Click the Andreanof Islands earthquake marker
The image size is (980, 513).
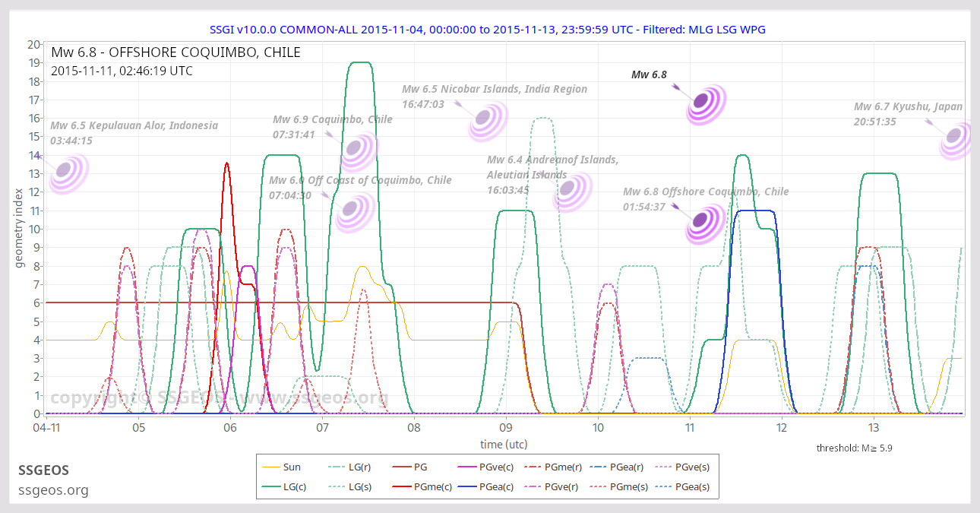click(x=572, y=192)
